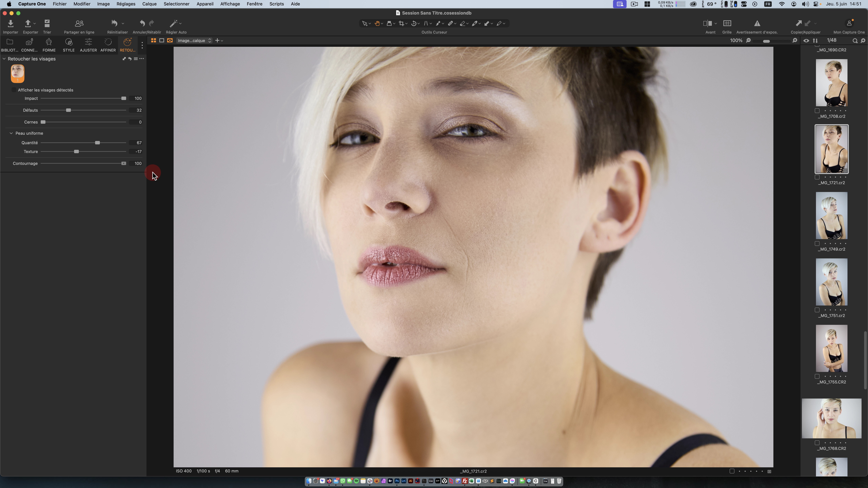Open the tool tabs three-dot menu
868x488 pixels.
[142, 45]
